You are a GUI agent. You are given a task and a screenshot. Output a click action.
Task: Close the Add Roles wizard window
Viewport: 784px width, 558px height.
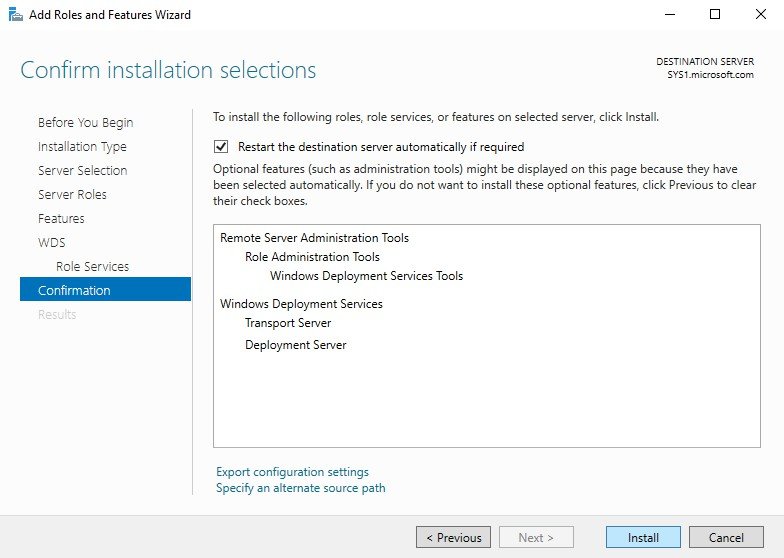pos(760,14)
